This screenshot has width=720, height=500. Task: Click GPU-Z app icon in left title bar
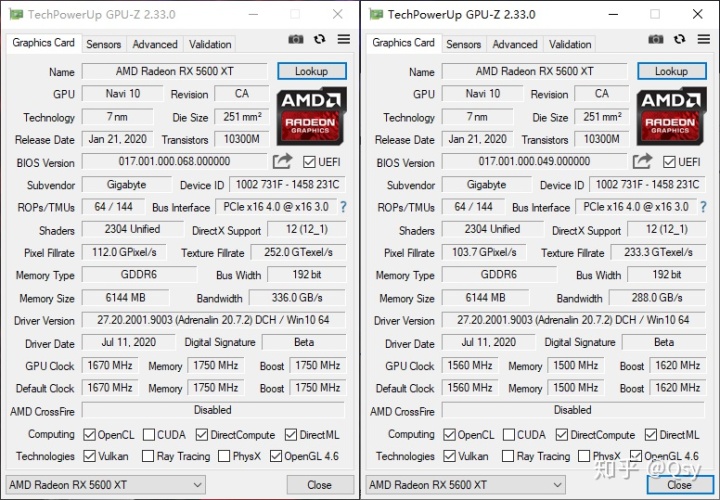click(x=16, y=14)
